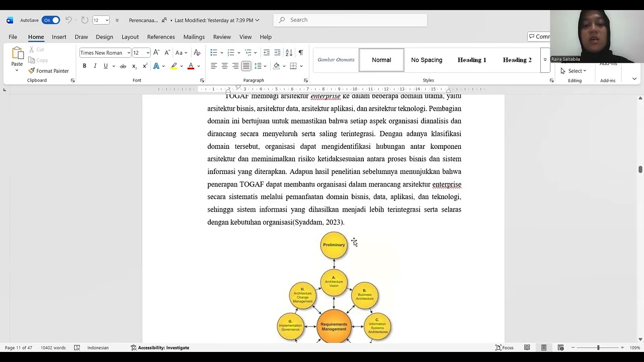Click Increase Font Size icon
The height and width of the screenshot is (362, 644).
click(x=156, y=53)
